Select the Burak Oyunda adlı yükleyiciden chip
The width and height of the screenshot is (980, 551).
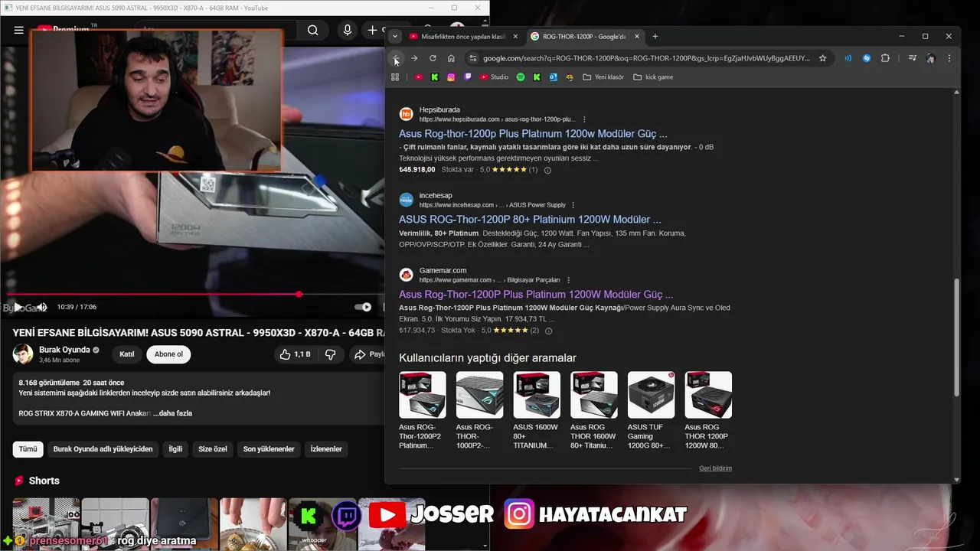click(x=103, y=449)
